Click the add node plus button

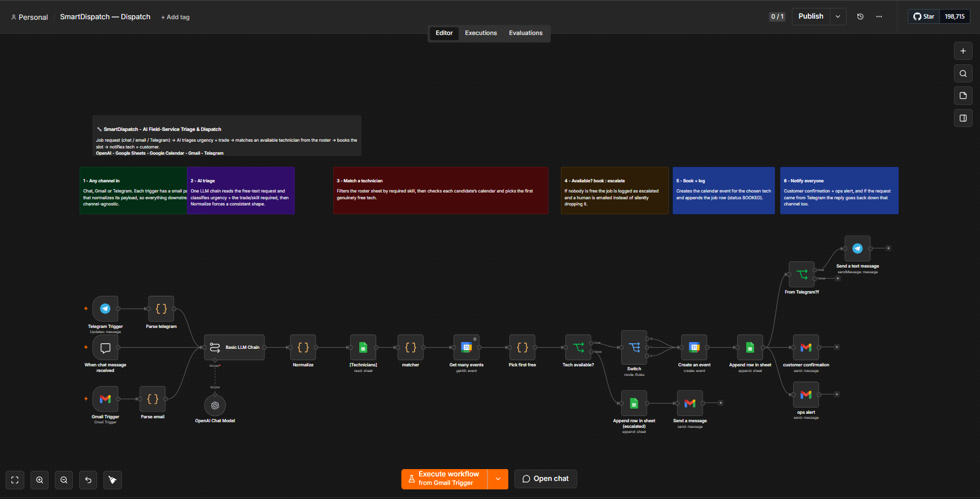[963, 51]
